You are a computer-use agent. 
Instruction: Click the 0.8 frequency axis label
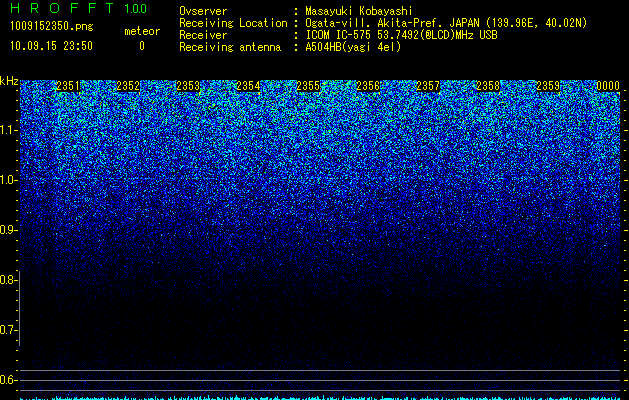9,280
